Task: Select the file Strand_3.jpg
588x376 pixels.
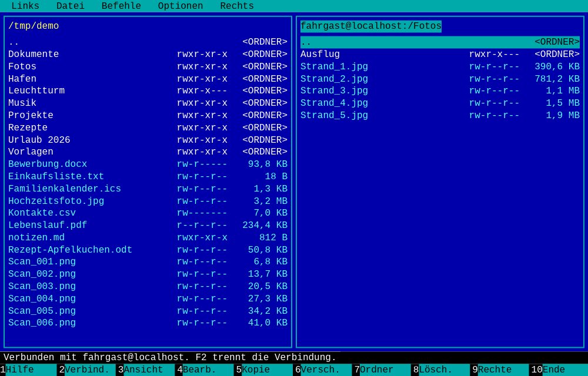Action: tap(440, 90)
